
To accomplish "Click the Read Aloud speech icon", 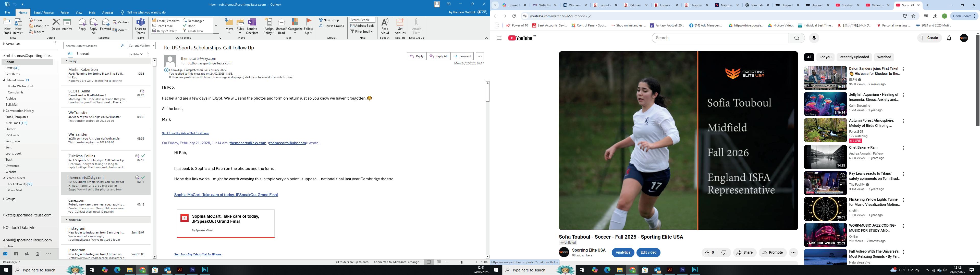I will [385, 23].
